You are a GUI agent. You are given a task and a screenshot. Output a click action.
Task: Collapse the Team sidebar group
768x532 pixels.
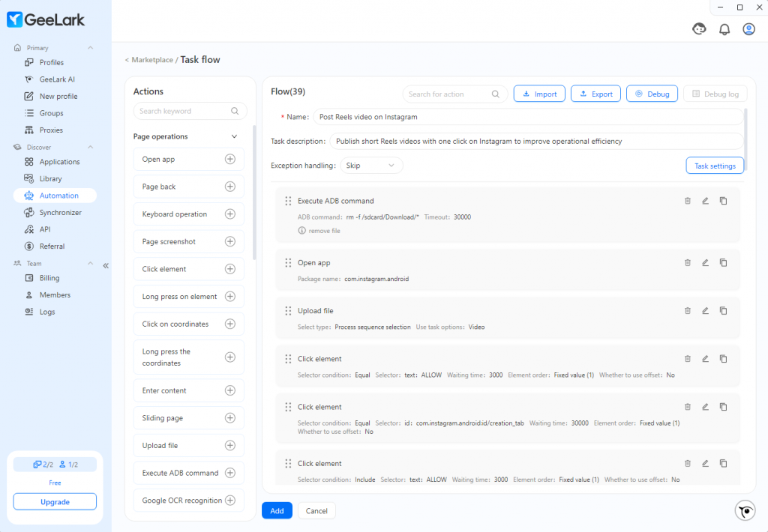(x=90, y=263)
